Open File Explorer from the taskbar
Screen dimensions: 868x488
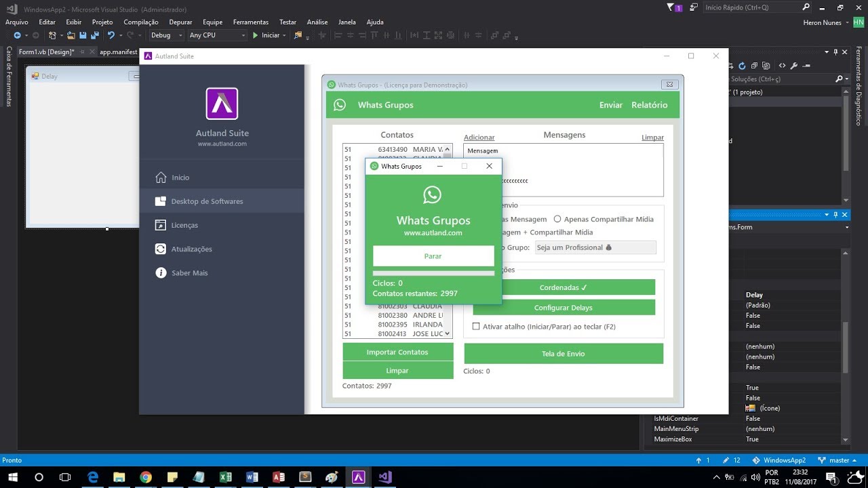(119, 477)
